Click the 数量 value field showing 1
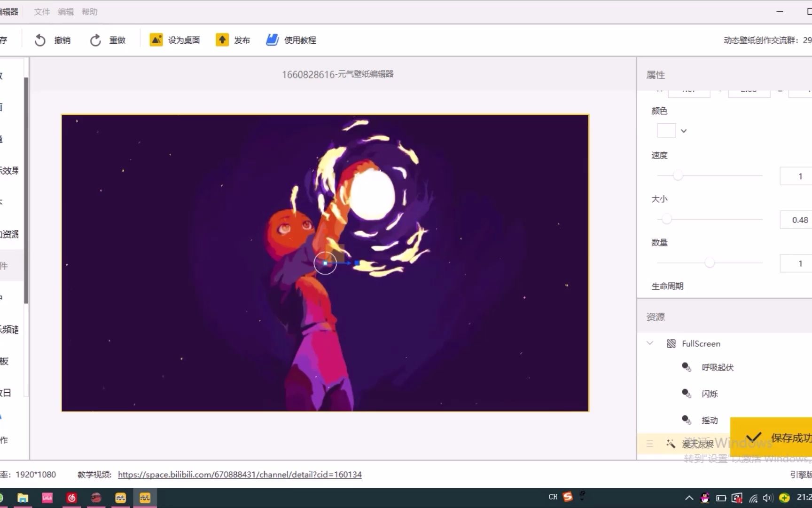Image resolution: width=812 pixels, height=508 pixels. [796, 263]
